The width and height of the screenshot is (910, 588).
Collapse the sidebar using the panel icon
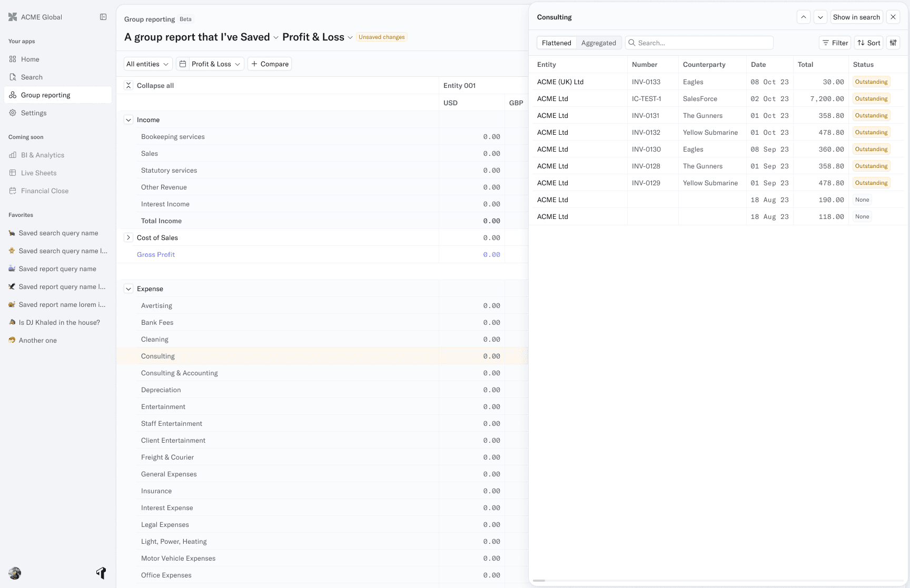(x=103, y=17)
